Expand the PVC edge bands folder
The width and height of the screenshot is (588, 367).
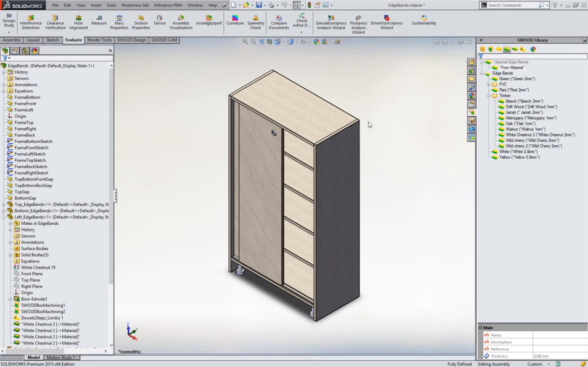click(x=488, y=84)
